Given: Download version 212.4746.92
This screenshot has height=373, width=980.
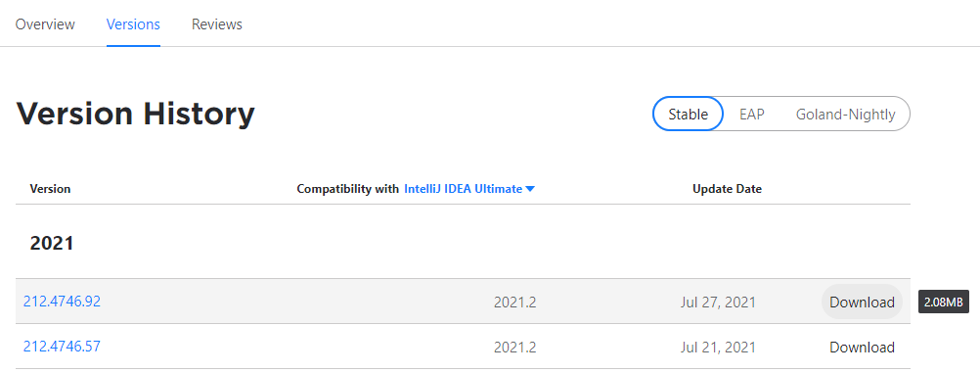Looking at the screenshot, I should (862, 303).
